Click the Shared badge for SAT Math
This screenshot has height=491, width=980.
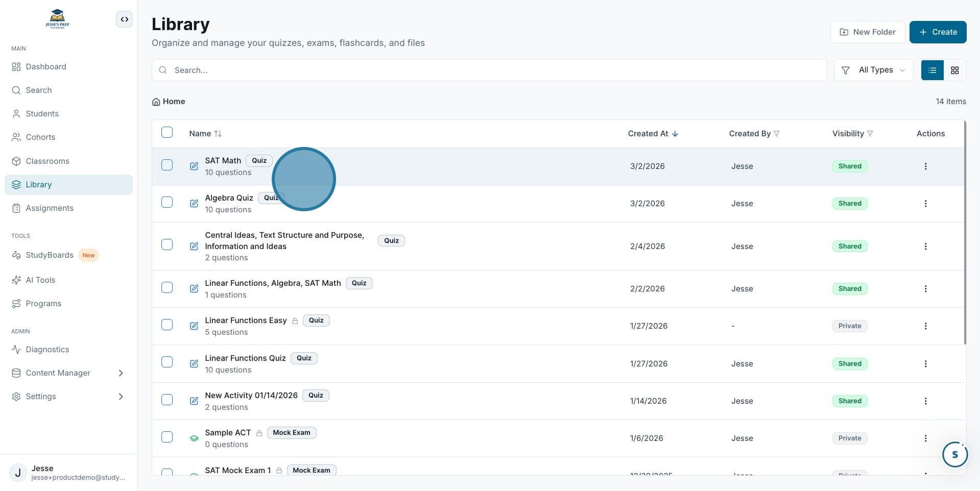tap(850, 166)
